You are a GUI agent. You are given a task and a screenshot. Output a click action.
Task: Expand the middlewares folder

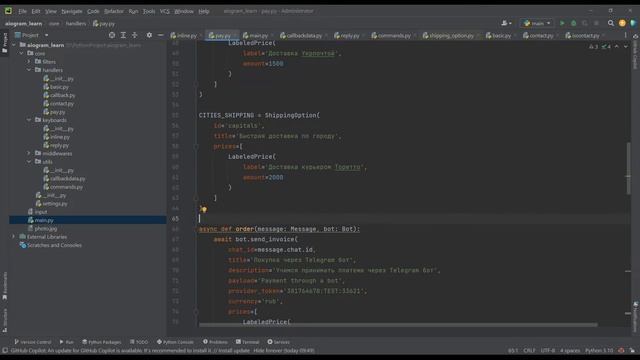pos(29,153)
